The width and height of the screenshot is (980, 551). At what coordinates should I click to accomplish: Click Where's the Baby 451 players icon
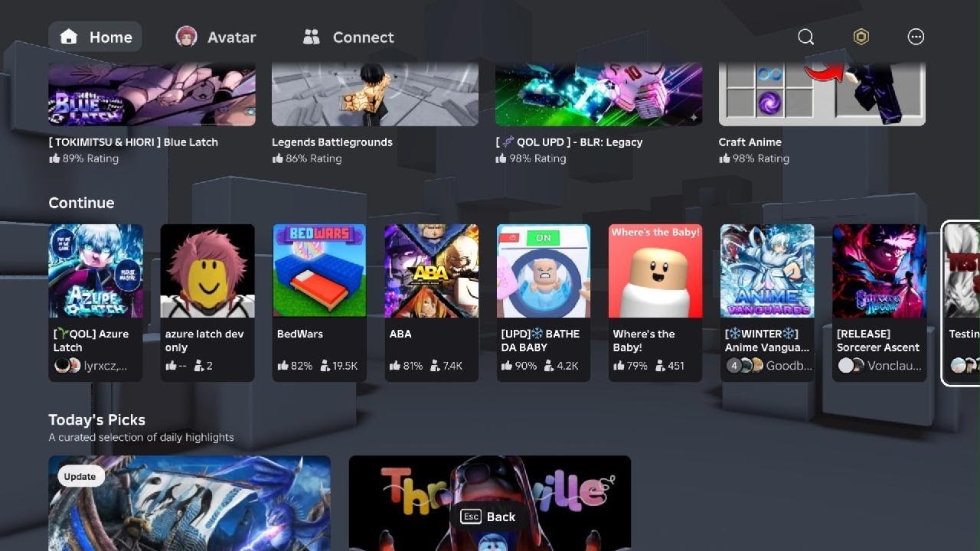pyautogui.click(x=660, y=366)
